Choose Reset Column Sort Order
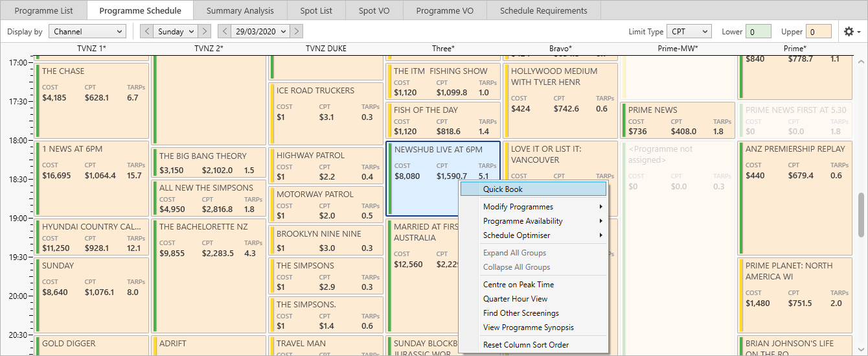This screenshot has height=356, width=868. tap(534, 345)
